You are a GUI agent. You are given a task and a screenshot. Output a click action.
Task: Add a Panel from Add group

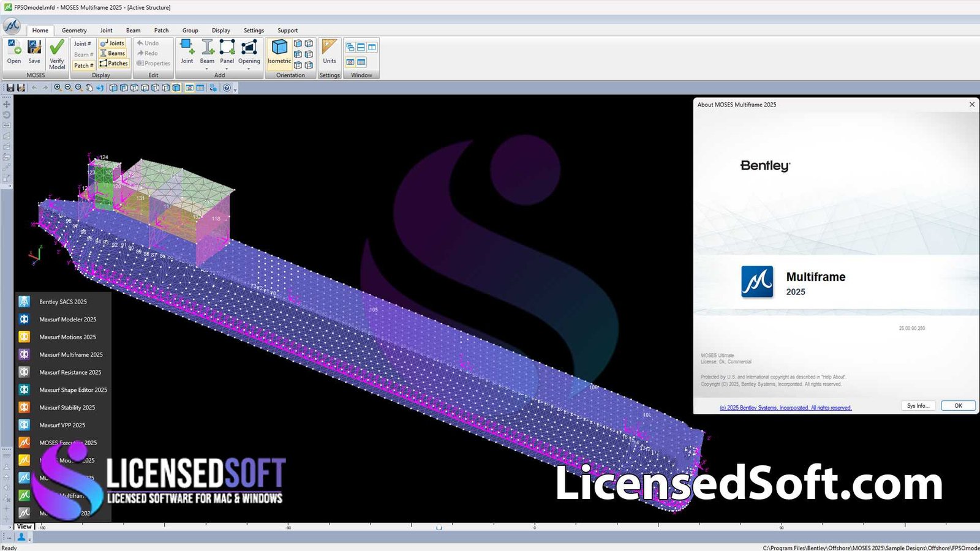tap(227, 51)
